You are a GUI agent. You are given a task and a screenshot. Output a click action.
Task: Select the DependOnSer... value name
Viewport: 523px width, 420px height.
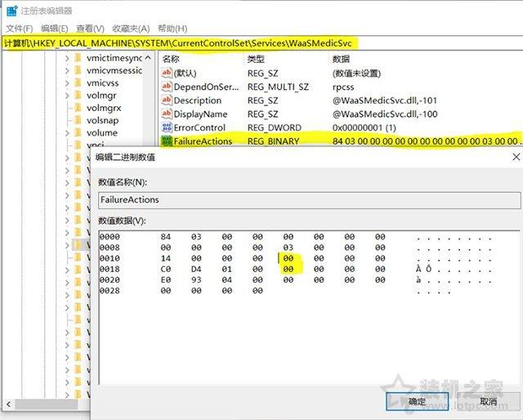point(206,87)
